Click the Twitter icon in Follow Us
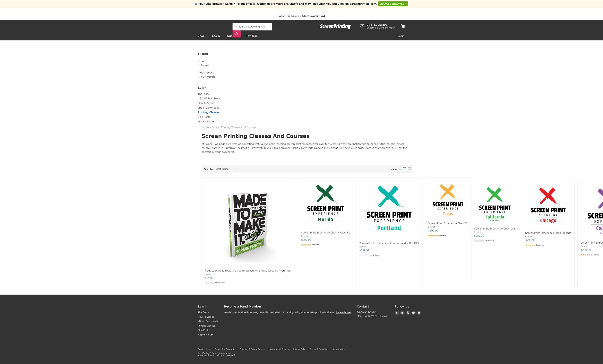Viewport: 603px width, 364px height. (x=402, y=313)
